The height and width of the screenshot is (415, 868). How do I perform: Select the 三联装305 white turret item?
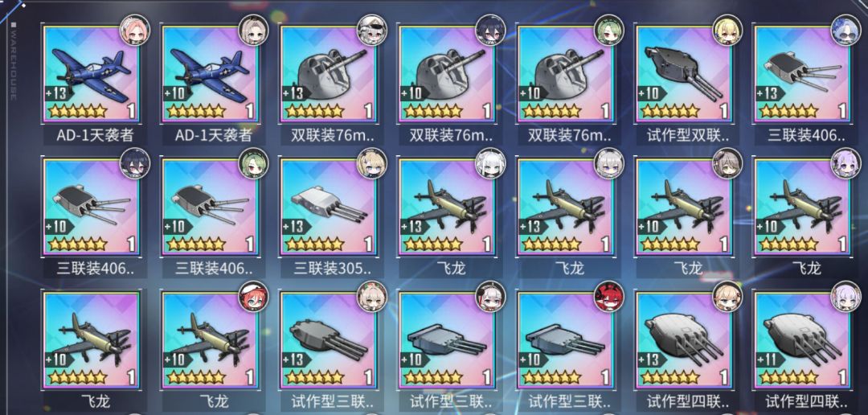328,207
